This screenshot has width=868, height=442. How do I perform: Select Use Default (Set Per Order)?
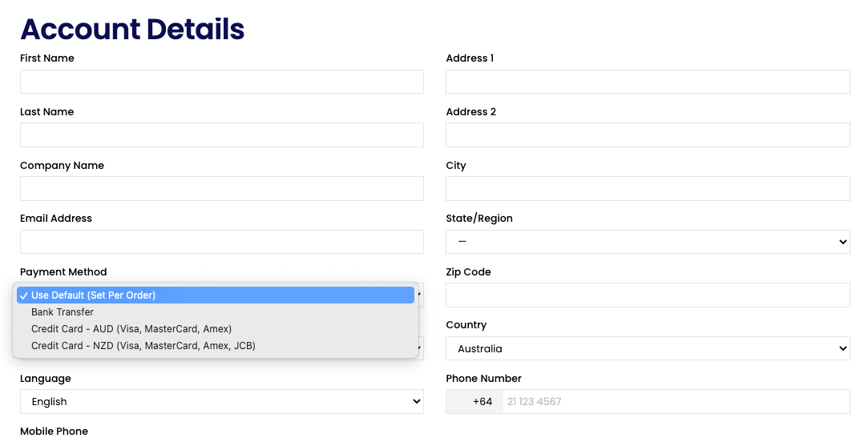pyautogui.click(x=216, y=295)
